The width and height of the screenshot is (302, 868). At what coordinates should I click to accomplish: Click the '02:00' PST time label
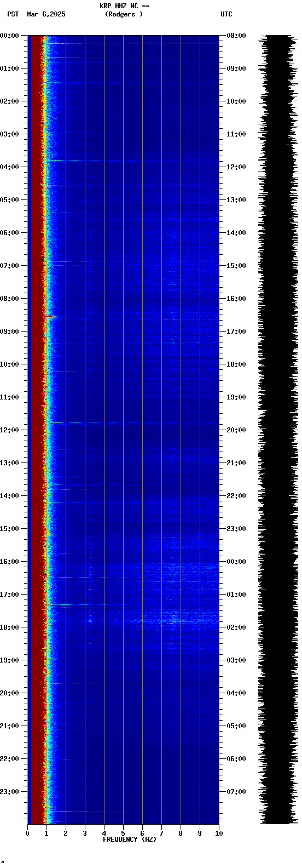pos(10,101)
